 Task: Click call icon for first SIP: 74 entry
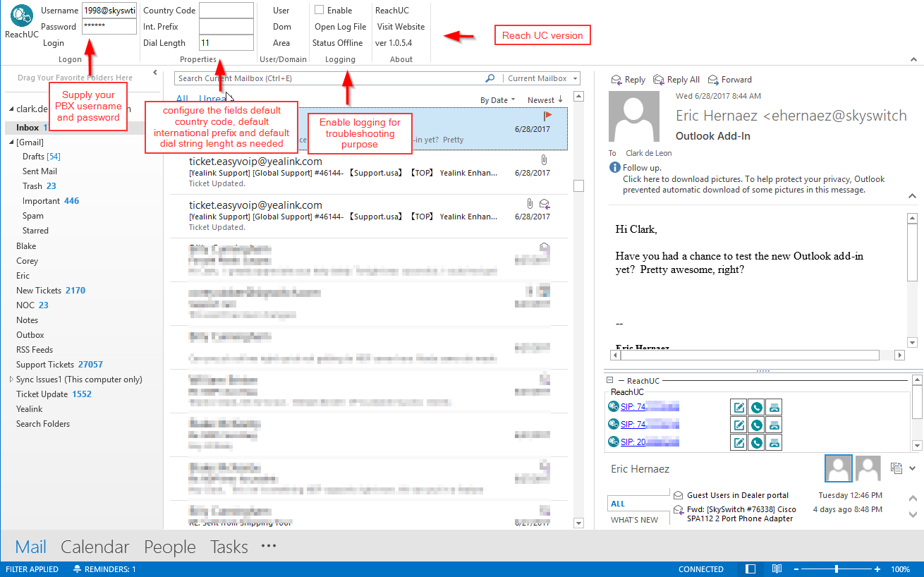pyautogui.click(x=756, y=407)
